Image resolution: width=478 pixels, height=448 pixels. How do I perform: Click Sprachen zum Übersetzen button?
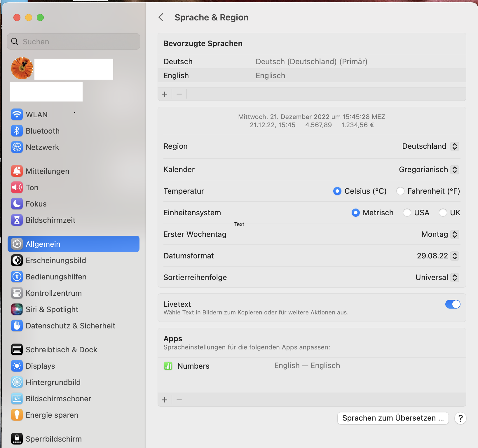click(393, 418)
